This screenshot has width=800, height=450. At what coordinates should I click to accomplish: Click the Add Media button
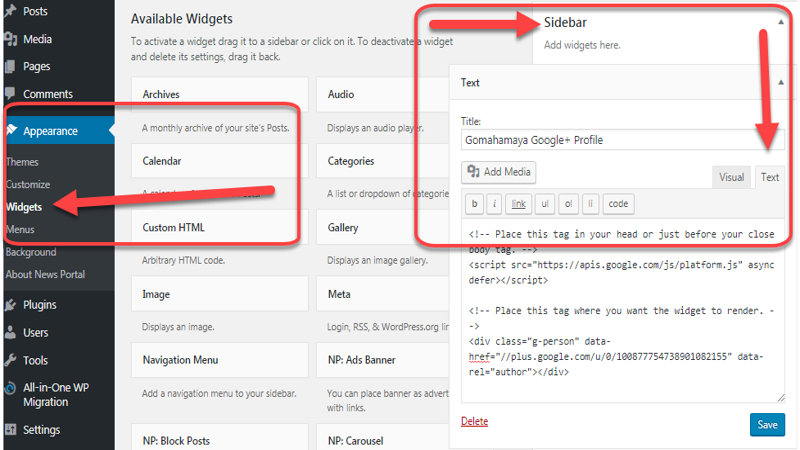498,172
